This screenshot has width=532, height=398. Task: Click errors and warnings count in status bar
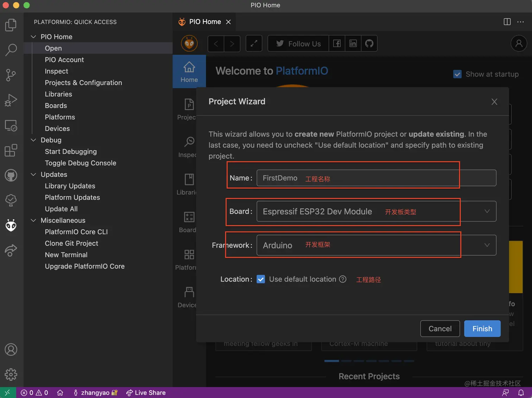click(x=34, y=393)
